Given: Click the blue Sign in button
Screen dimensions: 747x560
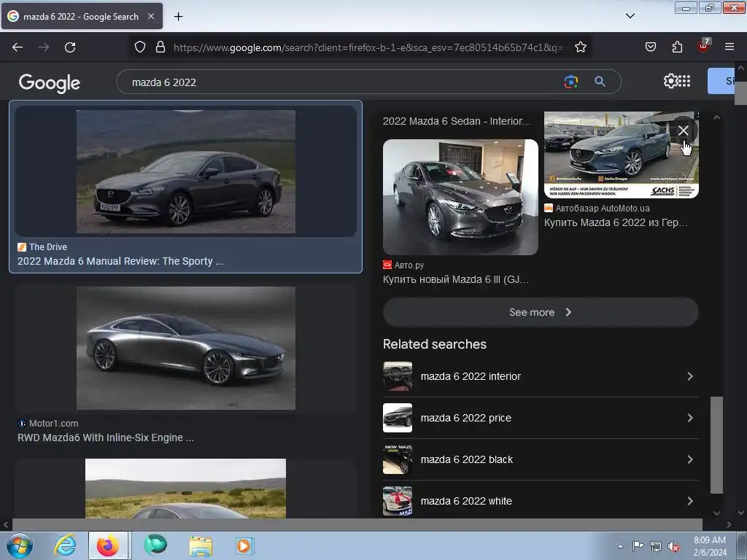Looking at the screenshot, I should [x=721, y=81].
